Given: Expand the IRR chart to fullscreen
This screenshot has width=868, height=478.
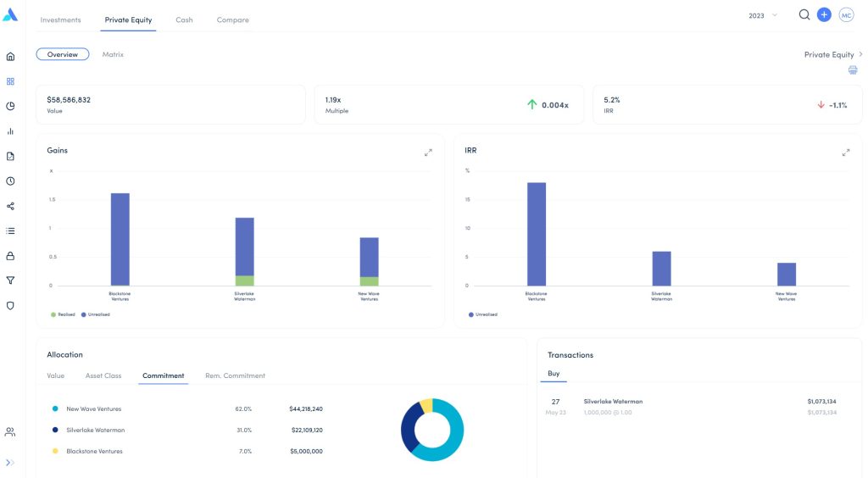Looking at the screenshot, I should tap(845, 153).
